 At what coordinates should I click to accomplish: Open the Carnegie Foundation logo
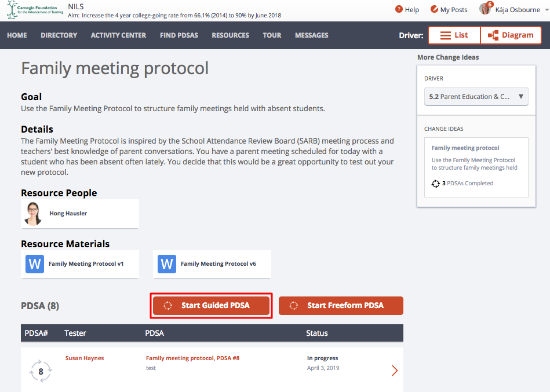(35, 10)
